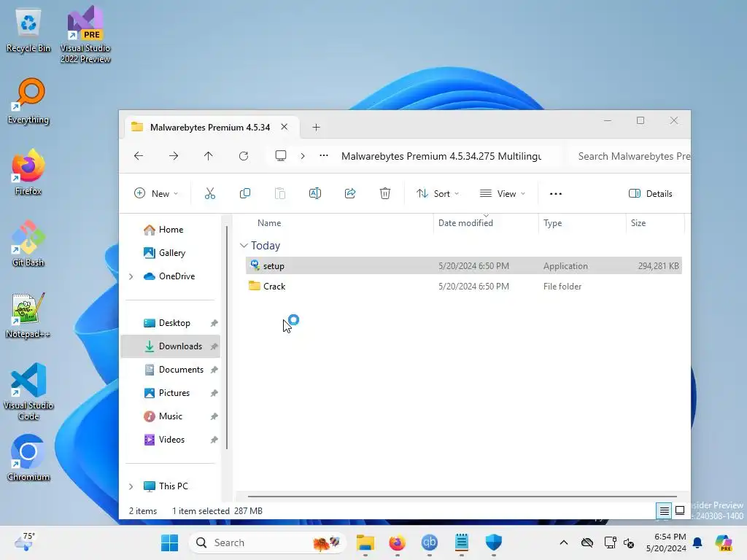The width and height of the screenshot is (747, 560).
Task: Click the taskbar Search box
Action: pyautogui.click(x=267, y=542)
